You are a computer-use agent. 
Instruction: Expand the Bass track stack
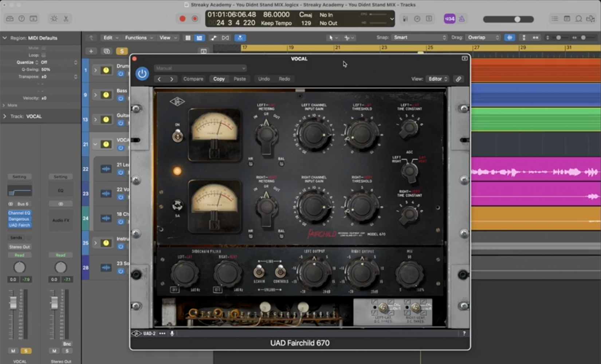[95, 95]
